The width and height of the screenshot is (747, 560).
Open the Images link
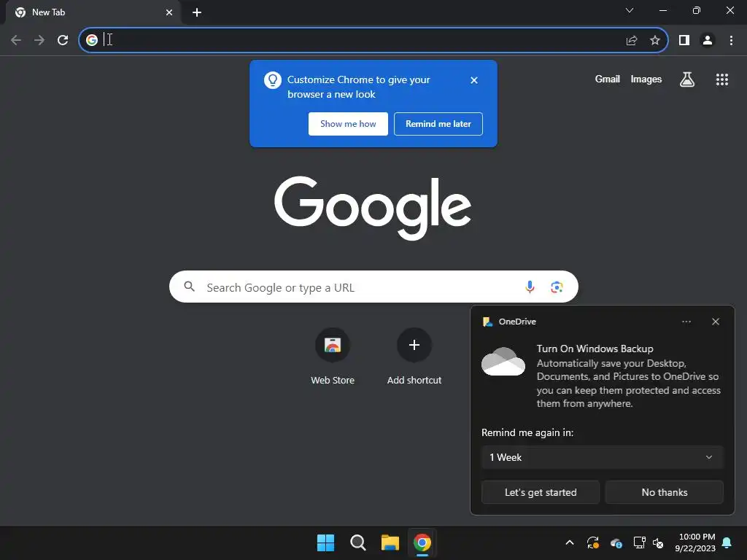(646, 79)
